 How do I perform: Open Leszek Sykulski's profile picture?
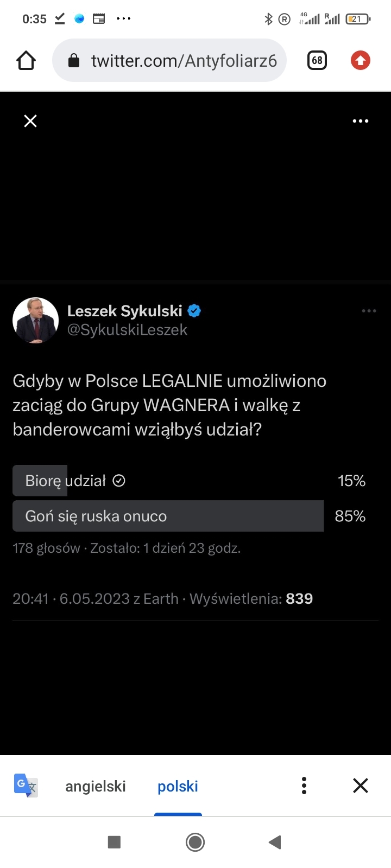coord(35,320)
